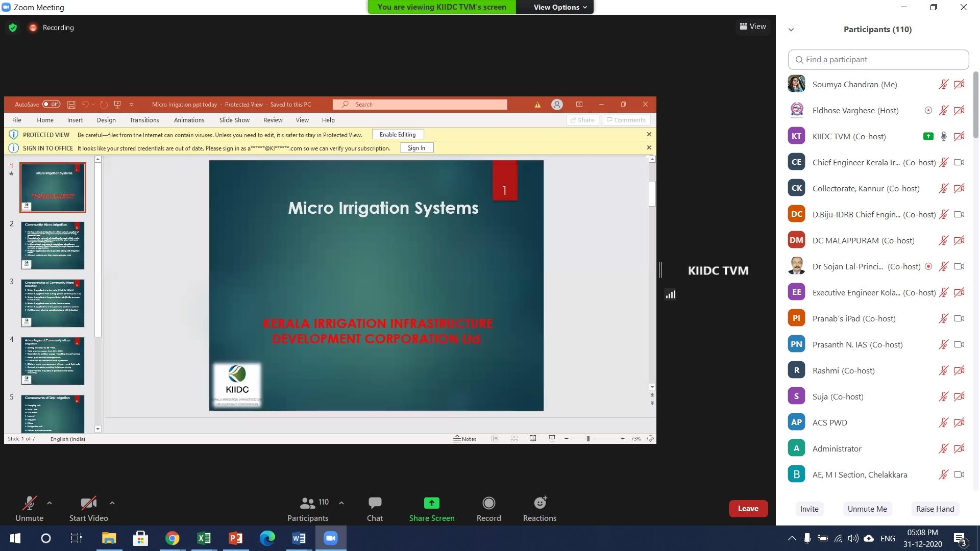980x551 pixels.
Task: Click the Record button icon
Action: [x=488, y=503]
